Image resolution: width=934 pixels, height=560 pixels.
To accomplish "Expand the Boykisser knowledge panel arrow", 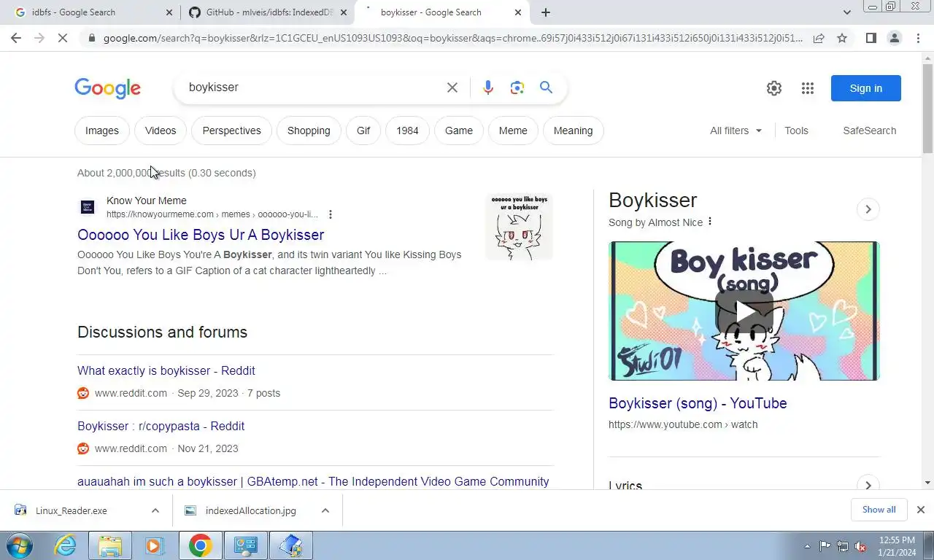I will click(x=868, y=209).
